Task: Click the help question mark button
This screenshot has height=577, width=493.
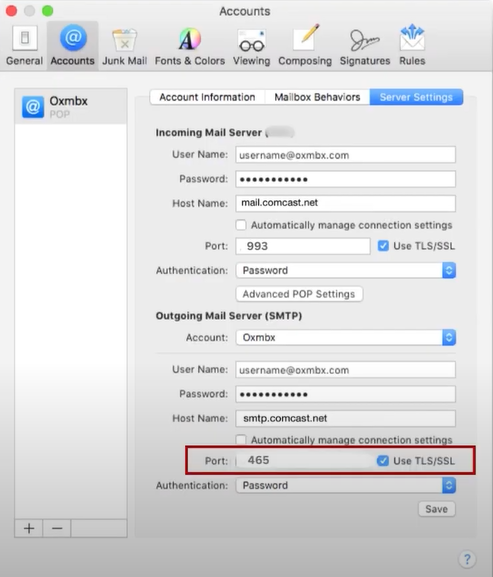Action: pos(467,559)
